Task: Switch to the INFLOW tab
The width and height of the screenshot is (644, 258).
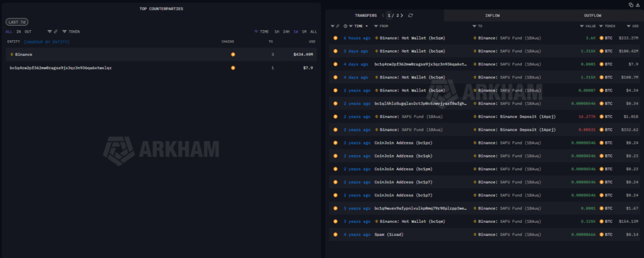Action: 492,15
